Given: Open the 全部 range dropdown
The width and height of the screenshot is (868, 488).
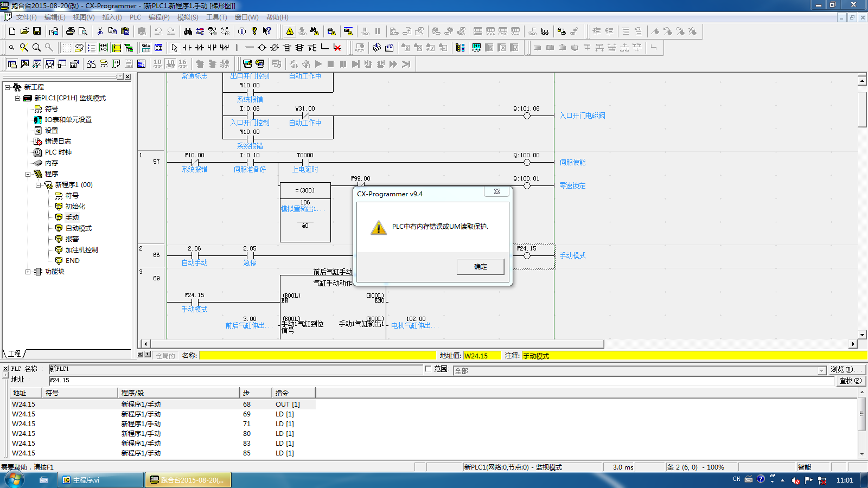Looking at the screenshot, I should (x=821, y=371).
